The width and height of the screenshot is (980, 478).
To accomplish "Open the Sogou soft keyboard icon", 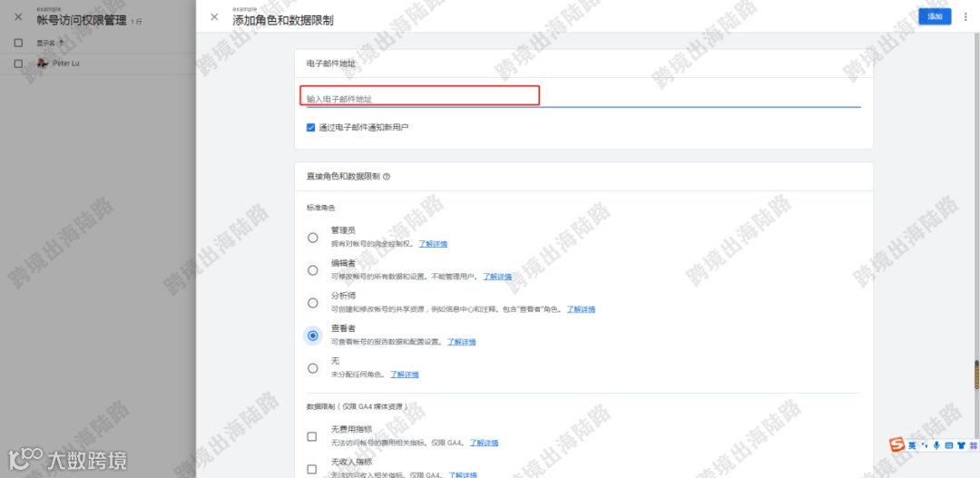I will (948, 445).
